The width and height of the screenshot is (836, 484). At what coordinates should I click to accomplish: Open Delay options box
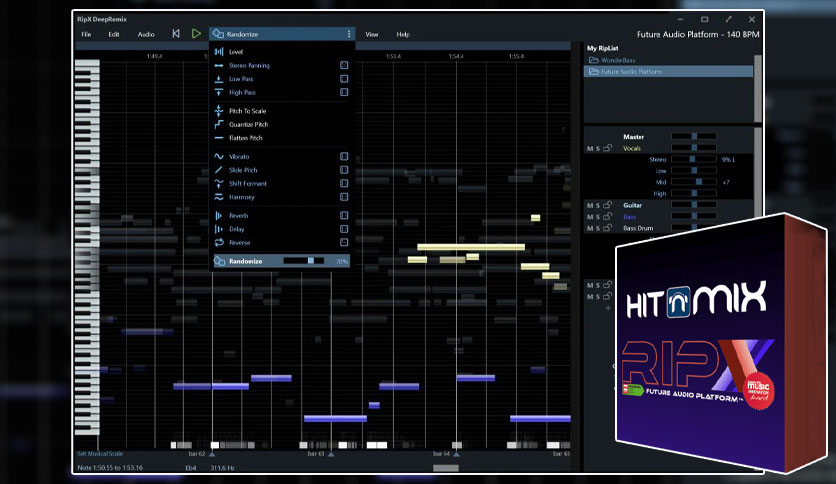[x=344, y=229]
